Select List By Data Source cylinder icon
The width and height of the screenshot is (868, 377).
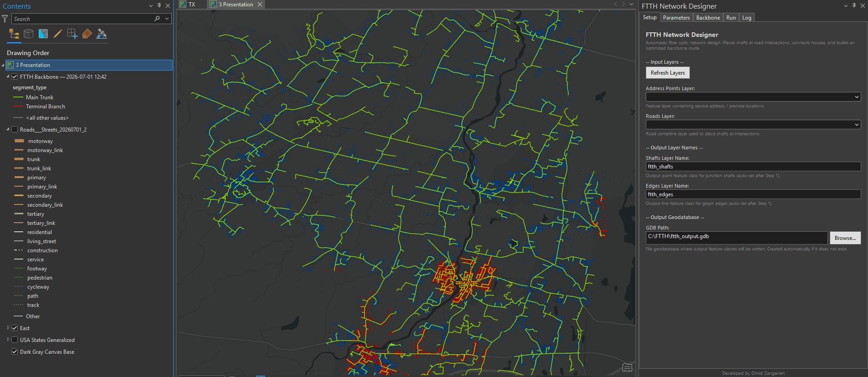28,34
